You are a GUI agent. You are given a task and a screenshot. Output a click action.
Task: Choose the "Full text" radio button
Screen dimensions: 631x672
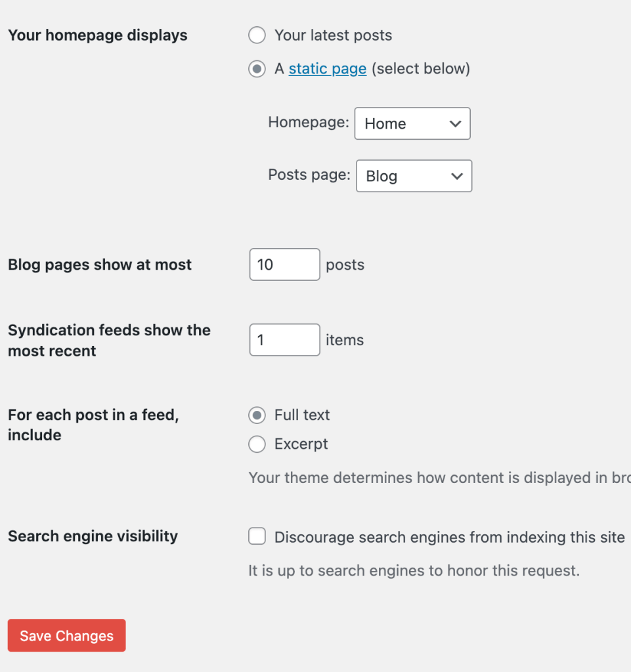pyautogui.click(x=257, y=415)
